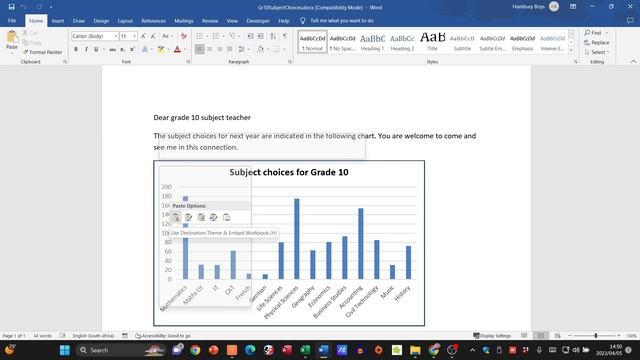640x360 pixels.
Task: Clear all formatting with eraser icon
Action: coord(184,36)
